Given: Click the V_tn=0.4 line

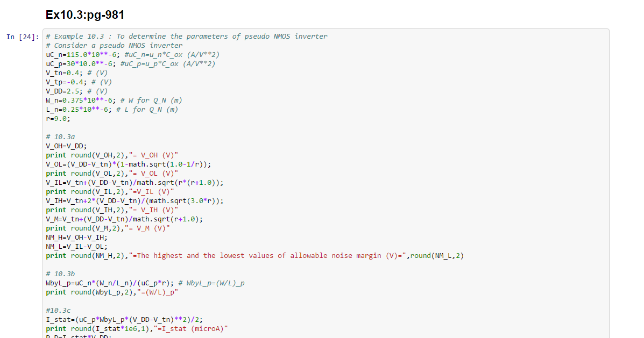Looking at the screenshot, I should pyautogui.click(x=77, y=73).
